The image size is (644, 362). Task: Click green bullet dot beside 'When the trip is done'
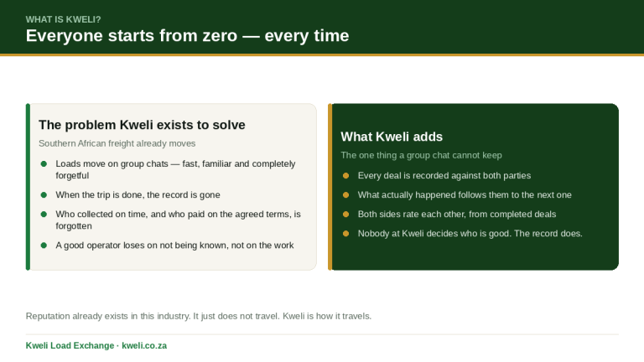click(44, 195)
